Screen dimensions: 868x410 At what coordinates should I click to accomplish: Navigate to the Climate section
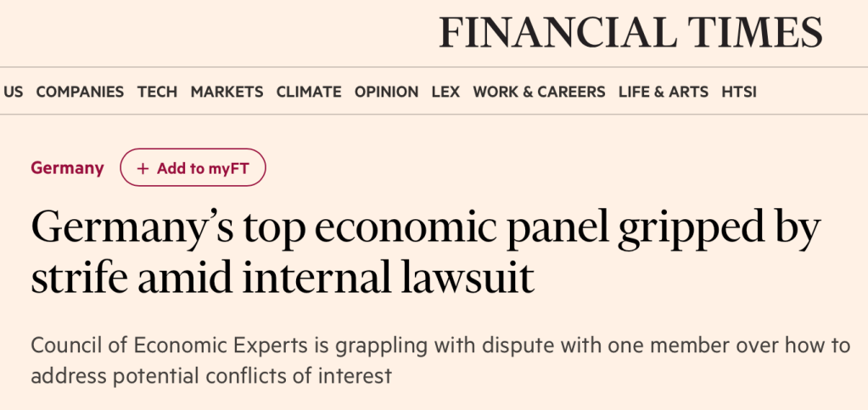309,92
